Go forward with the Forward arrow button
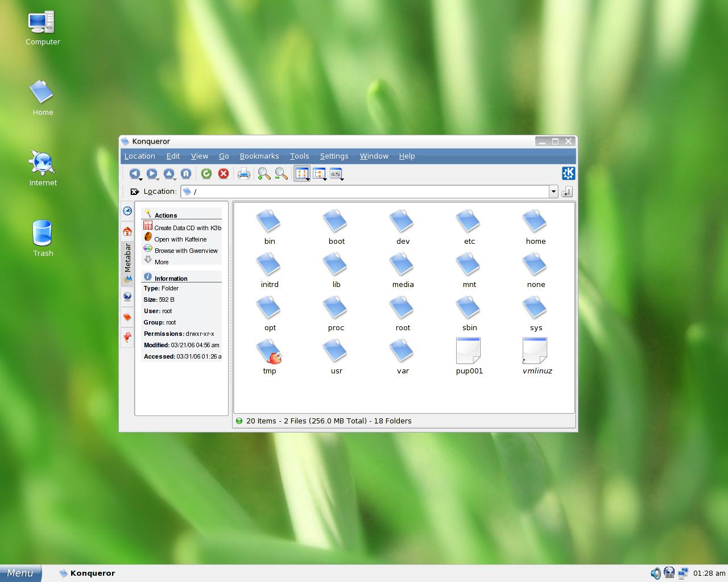 point(151,174)
